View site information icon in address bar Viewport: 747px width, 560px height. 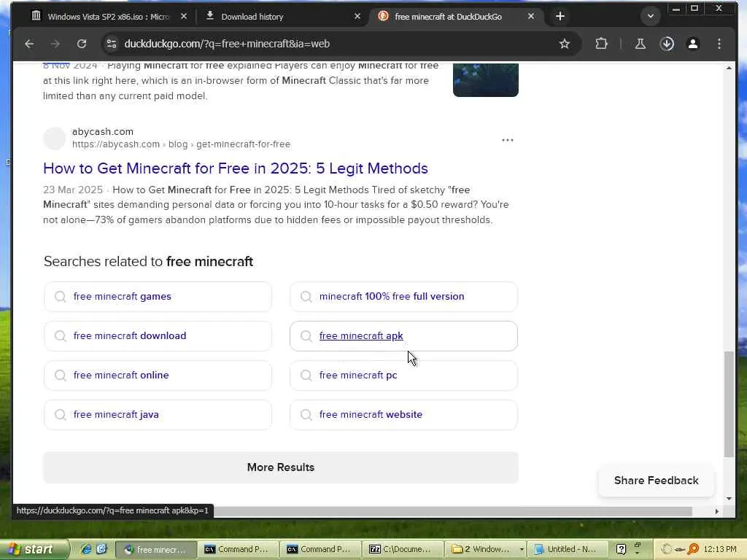point(112,44)
